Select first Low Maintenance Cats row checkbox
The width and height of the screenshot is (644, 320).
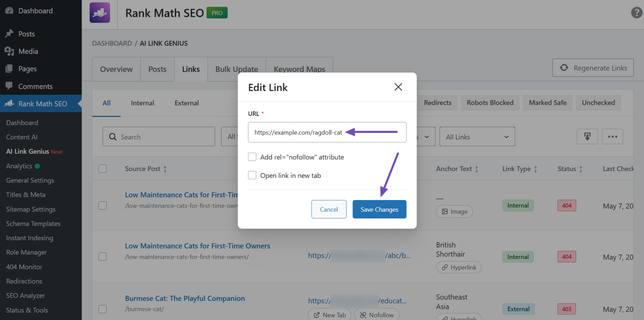(x=103, y=206)
